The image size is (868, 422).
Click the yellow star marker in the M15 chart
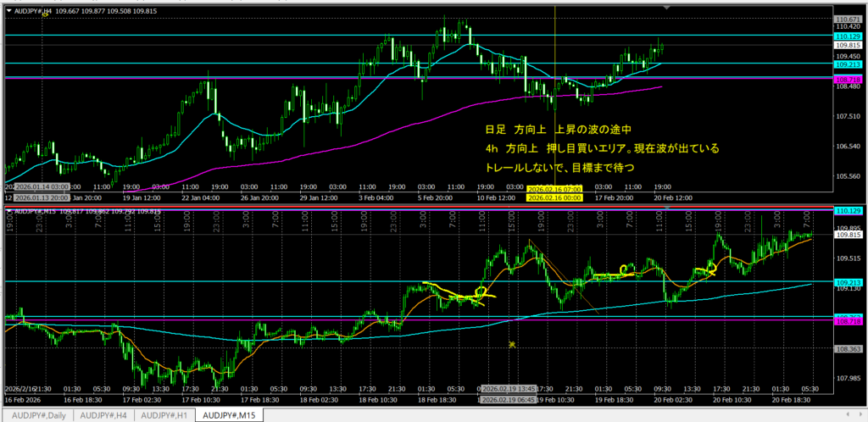[512, 345]
